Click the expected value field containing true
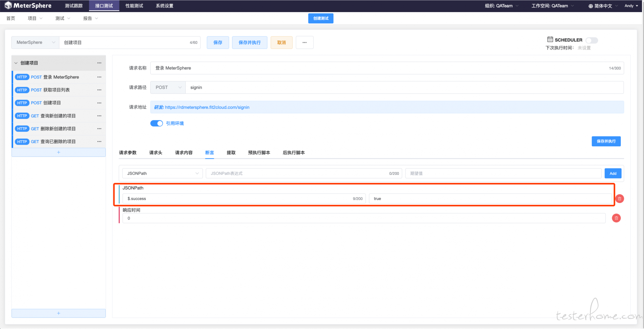 [x=490, y=199]
